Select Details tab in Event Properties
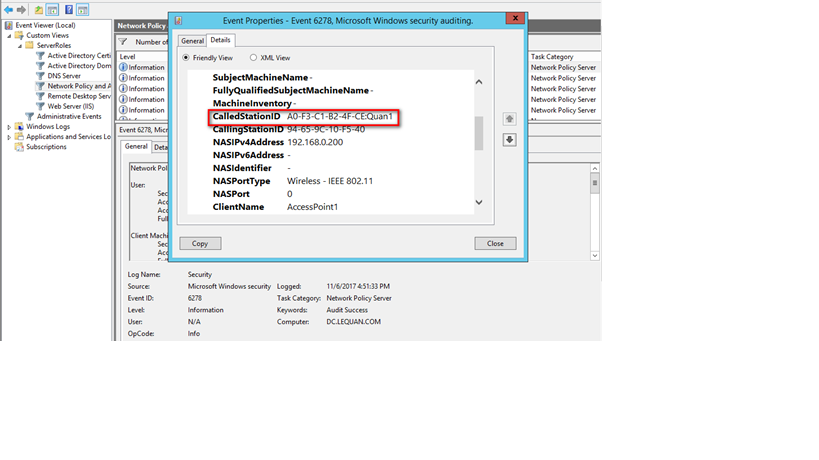Image resolution: width=819 pixels, height=460 pixels. pos(220,40)
